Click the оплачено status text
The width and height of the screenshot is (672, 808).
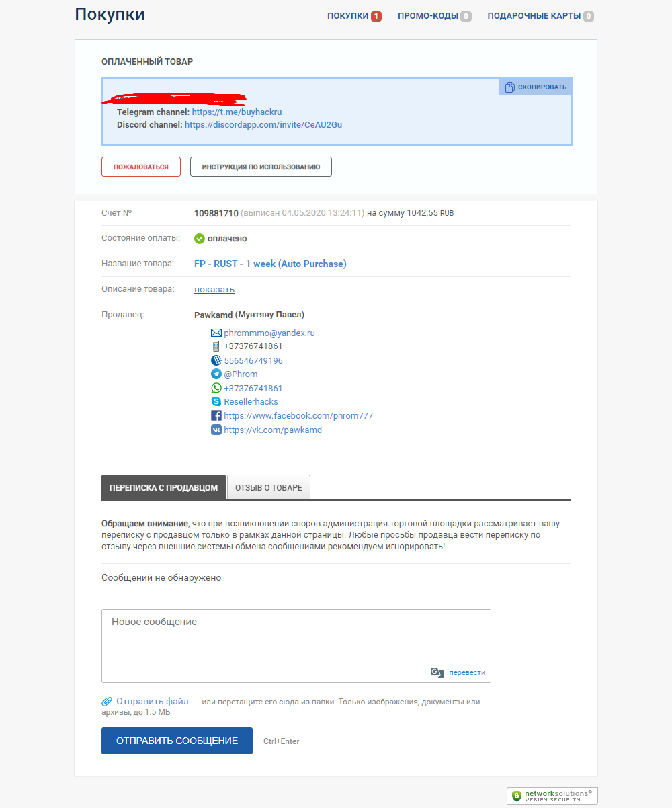point(227,239)
